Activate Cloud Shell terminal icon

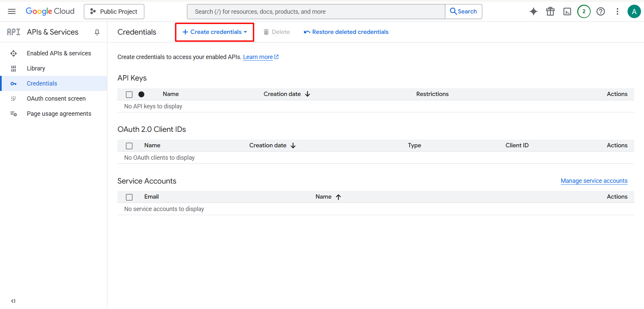tap(567, 11)
